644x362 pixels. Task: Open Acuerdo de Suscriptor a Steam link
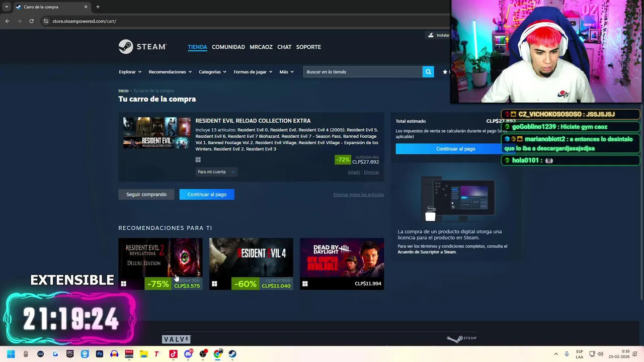pyautogui.click(x=427, y=252)
